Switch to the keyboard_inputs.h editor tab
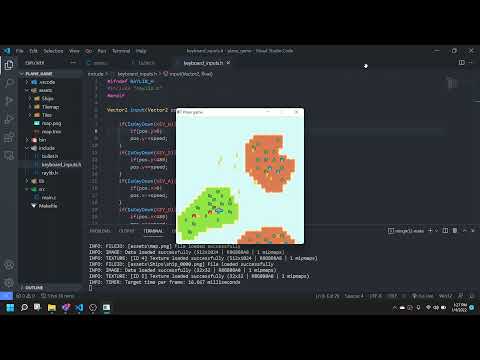 tap(203, 63)
